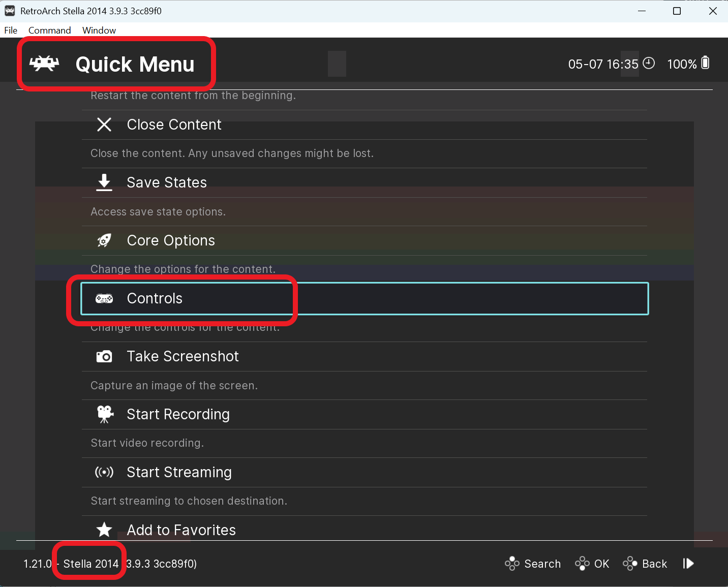This screenshot has height=587, width=728.
Task: Click the battery icon in header
Action: coord(705,63)
